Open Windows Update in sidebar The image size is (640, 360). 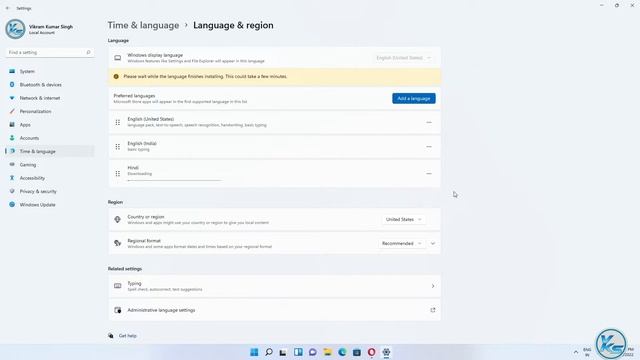click(49, 204)
